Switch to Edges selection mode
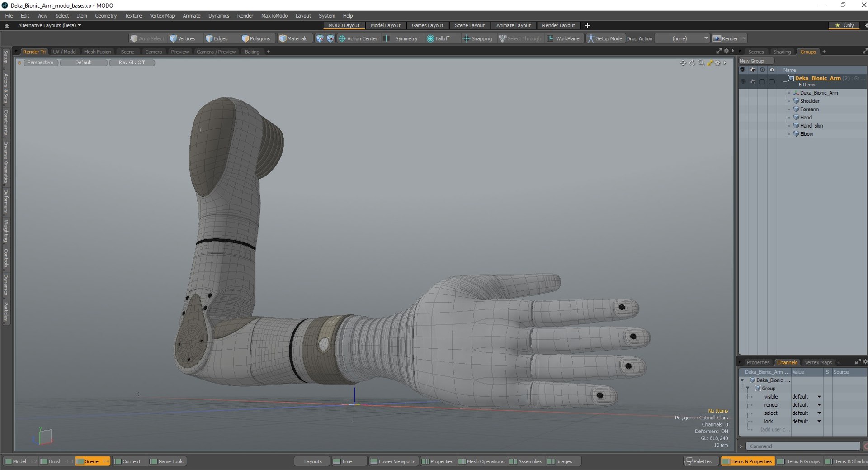This screenshot has width=868, height=470. [x=217, y=38]
